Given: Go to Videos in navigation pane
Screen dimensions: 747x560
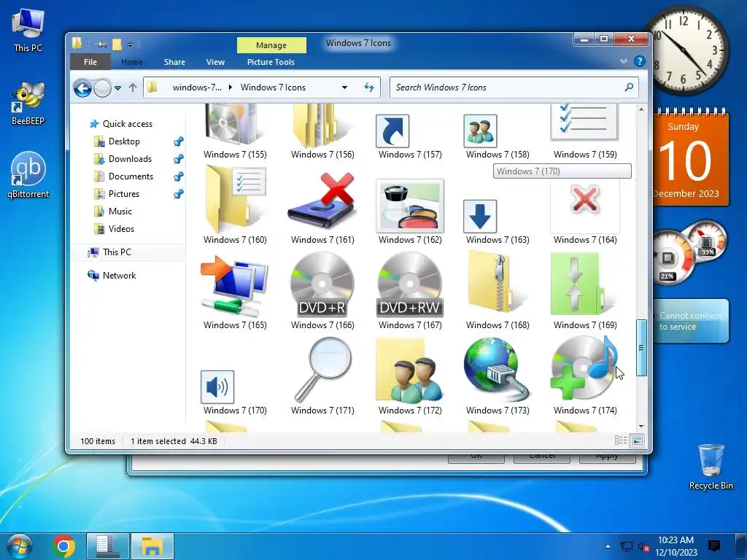Looking at the screenshot, I should [x=121, y=229].
